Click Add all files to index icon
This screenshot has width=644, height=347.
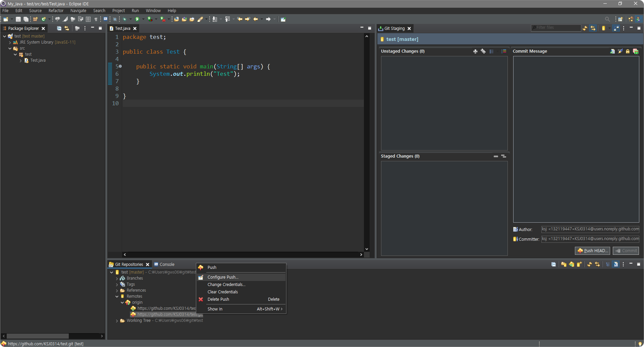point(483,51)
